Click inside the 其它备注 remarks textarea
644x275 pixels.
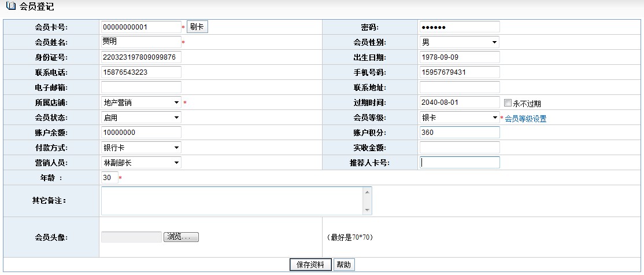231,201
